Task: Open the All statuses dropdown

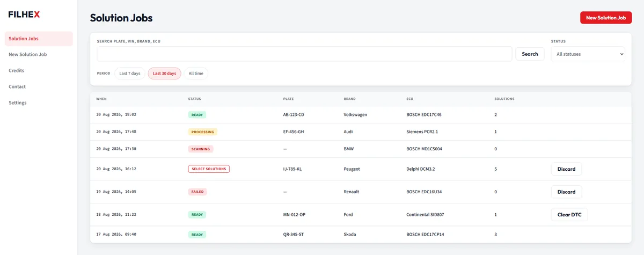Action: point(588,54)
